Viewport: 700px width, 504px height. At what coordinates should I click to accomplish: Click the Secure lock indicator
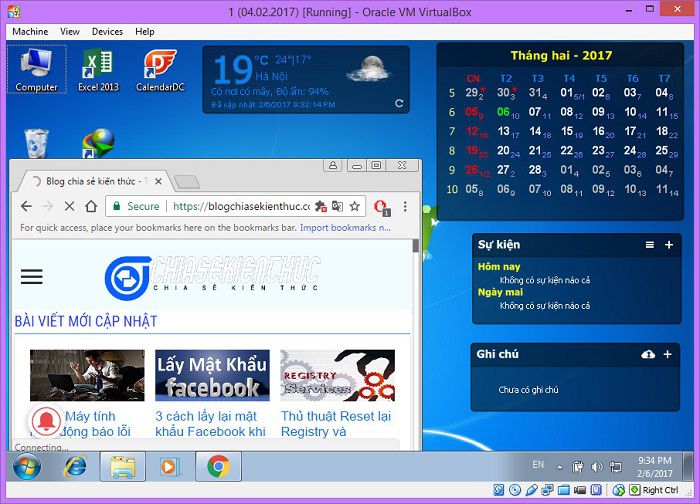click(x=136, y=206)
